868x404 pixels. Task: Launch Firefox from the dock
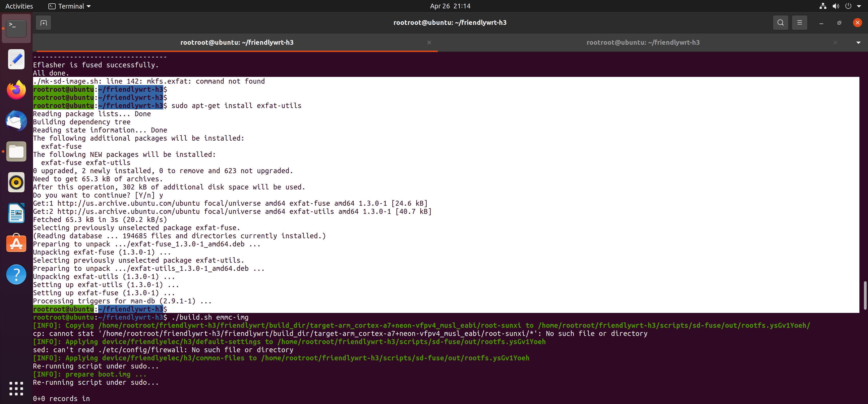coord(16,90)
